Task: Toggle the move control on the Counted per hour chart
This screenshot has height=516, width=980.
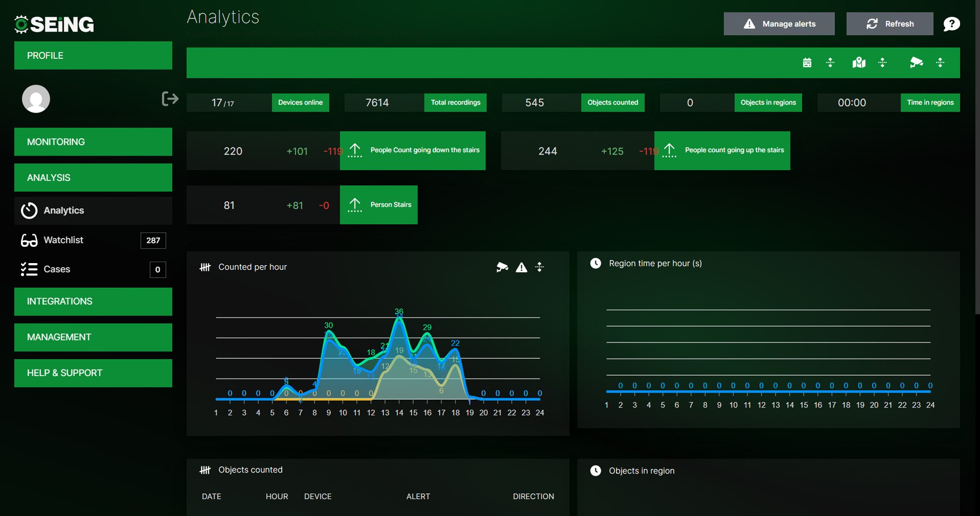Action: tap(539, 267)
